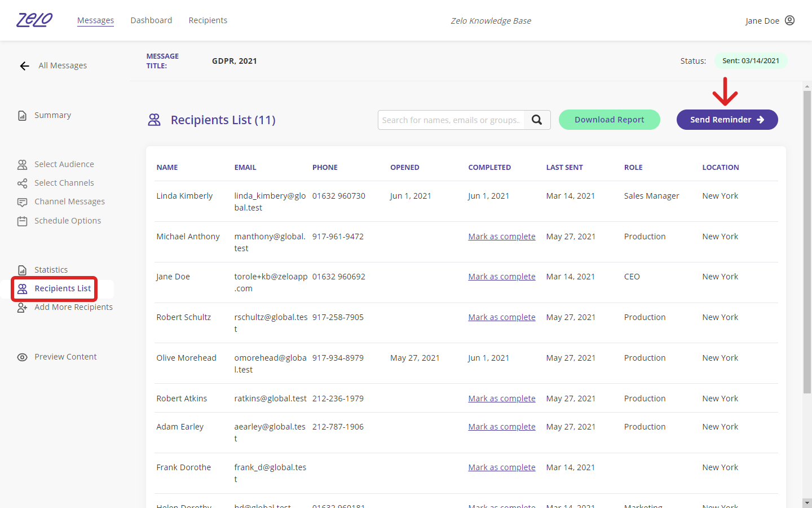Image resolution: width=812 pixels, height=508 pixels.
Task: Open Add More Recipients in the sidebar
Action: click(x=73, y=307)
